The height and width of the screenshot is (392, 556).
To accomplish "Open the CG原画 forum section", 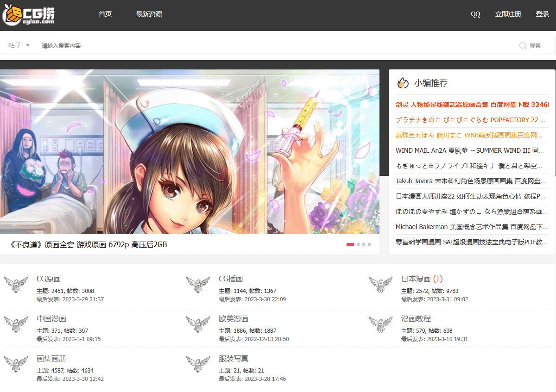I will 49,279.
